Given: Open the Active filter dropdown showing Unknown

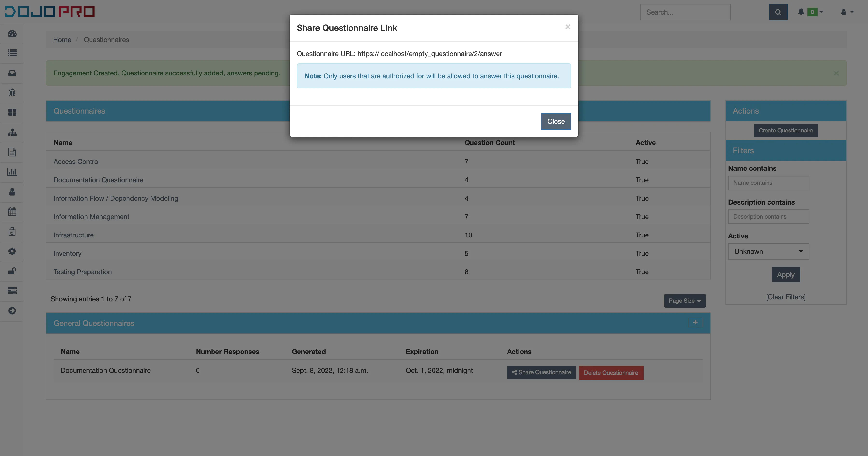Looking at the screenshot, I should click(768, 251).
